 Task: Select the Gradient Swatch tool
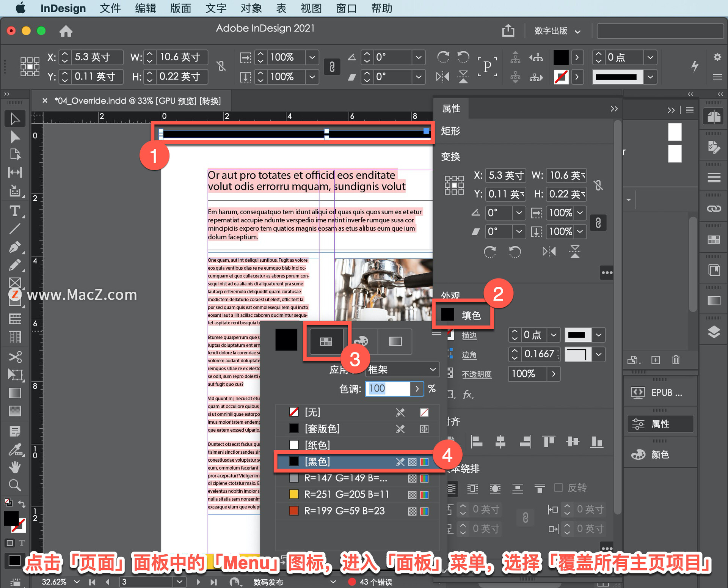pyautogui.click(x=15, y=393)
